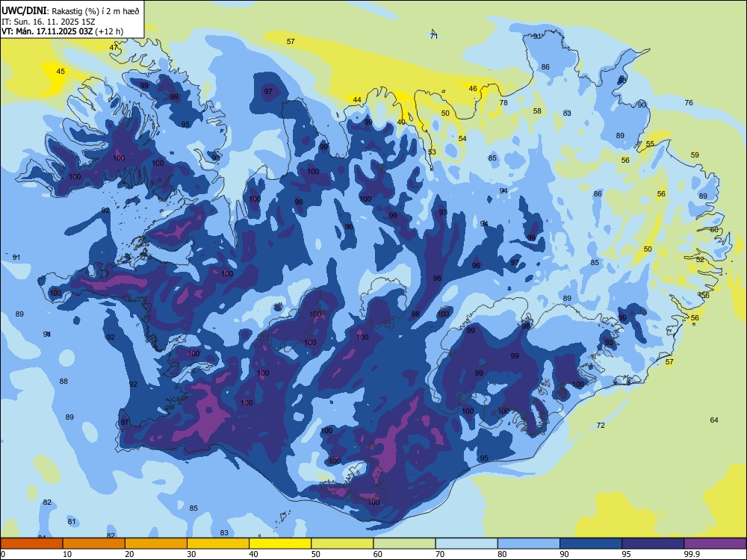Click the humidity value '49' on the map
The image size is (747, 560).
click(x=401, y=122)
